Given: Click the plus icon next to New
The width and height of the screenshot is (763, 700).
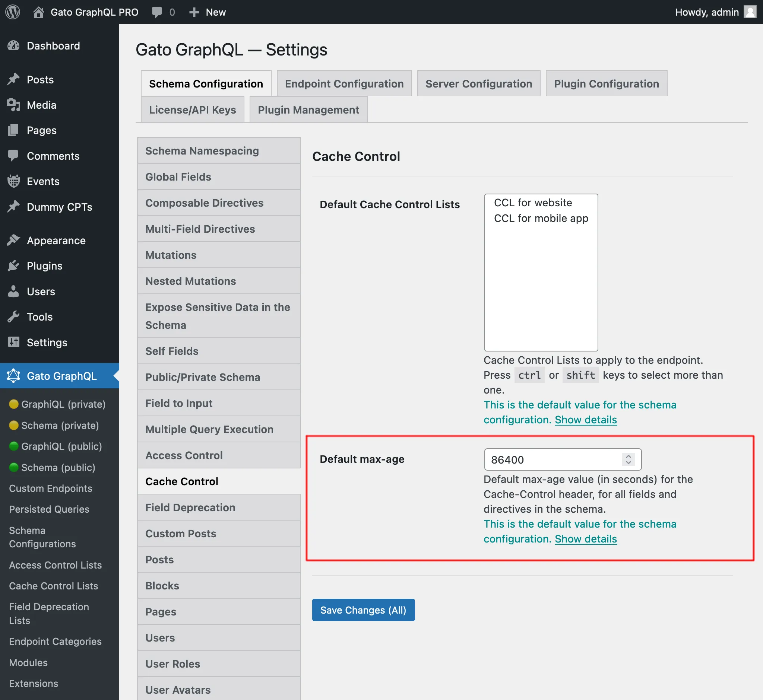Looking at the screenshot, I should 194,12.
